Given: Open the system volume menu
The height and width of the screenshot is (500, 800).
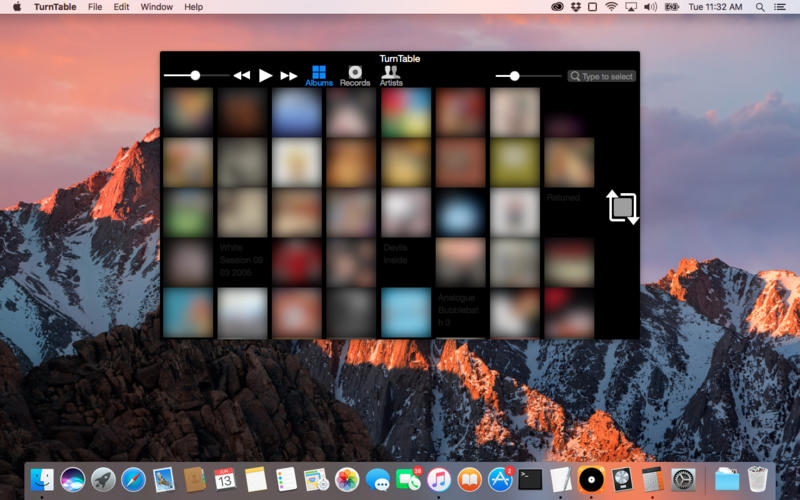Looking at the screenshot, I should [x=651, y=7].
